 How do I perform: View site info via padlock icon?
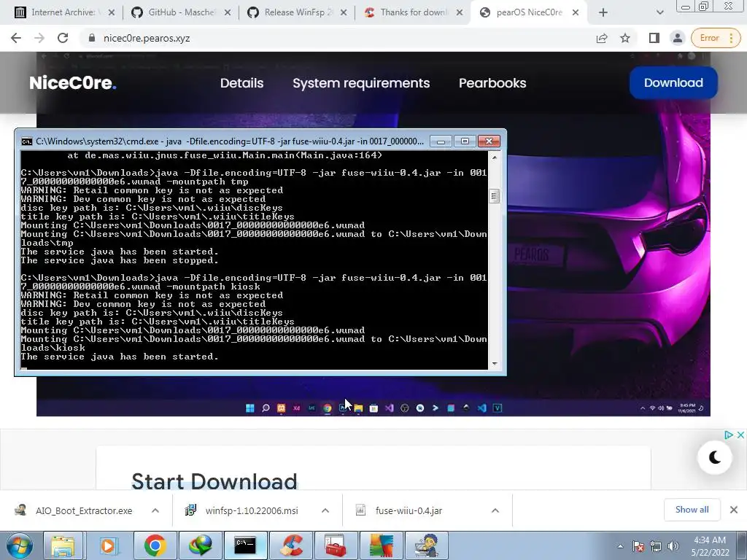click(x=92, y=38)
